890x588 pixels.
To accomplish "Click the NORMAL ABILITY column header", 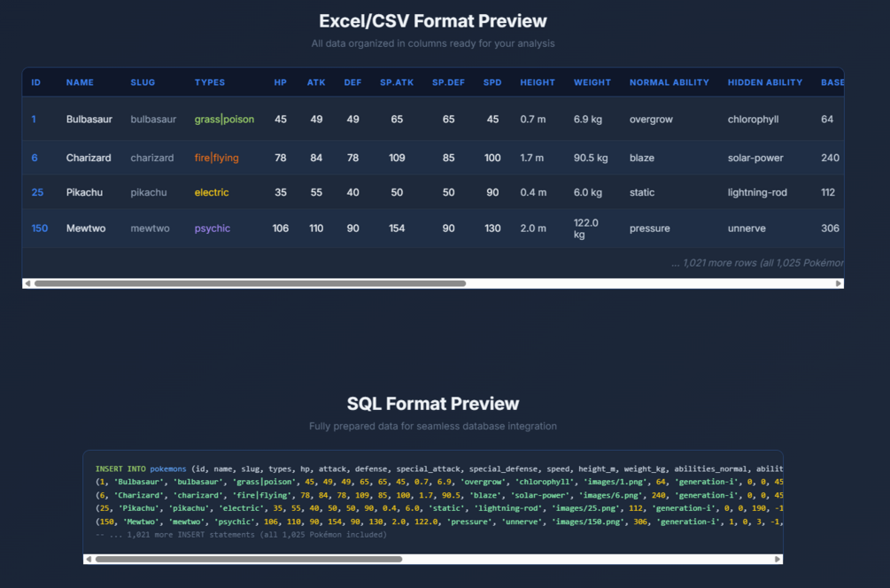I will (x=669, y=82).
